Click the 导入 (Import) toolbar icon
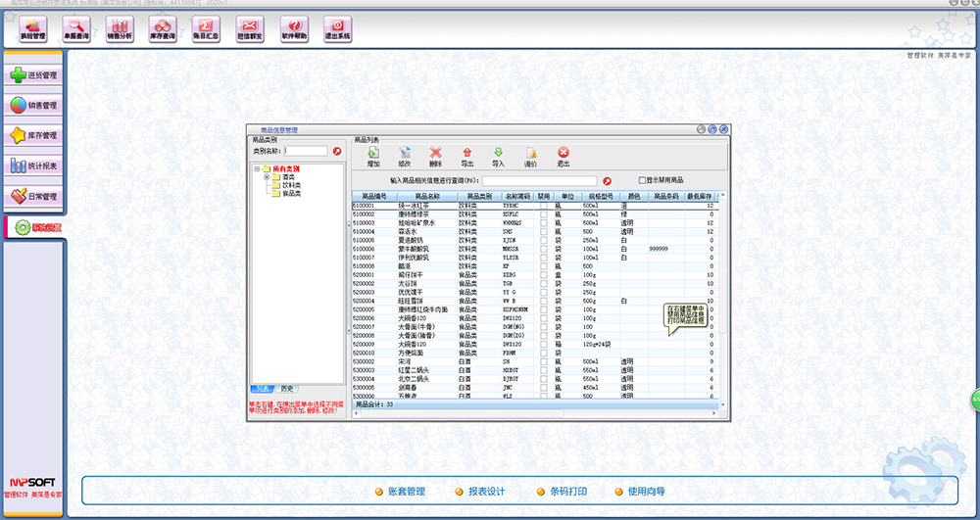This screenshot has width=980, height=520. pos(498,154)
